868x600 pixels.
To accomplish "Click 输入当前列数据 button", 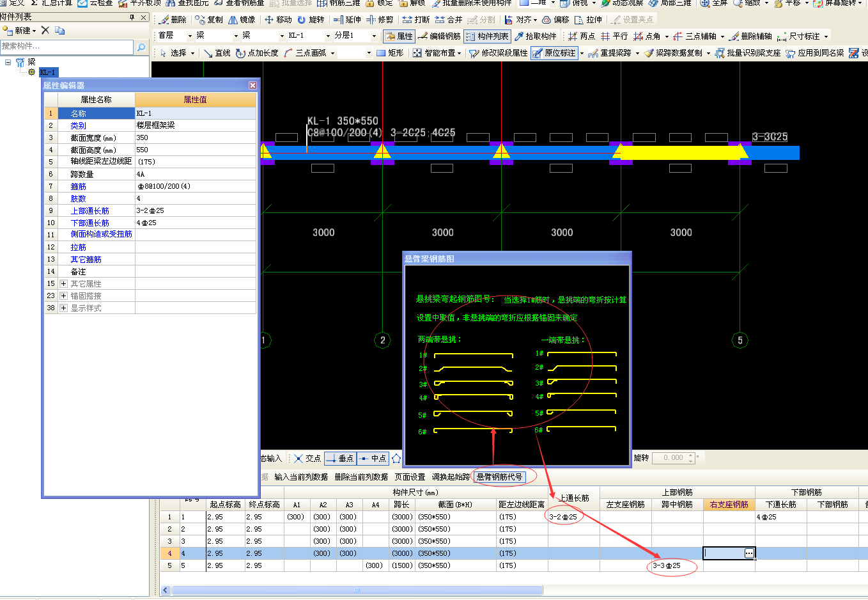I will tap(301, 477).
